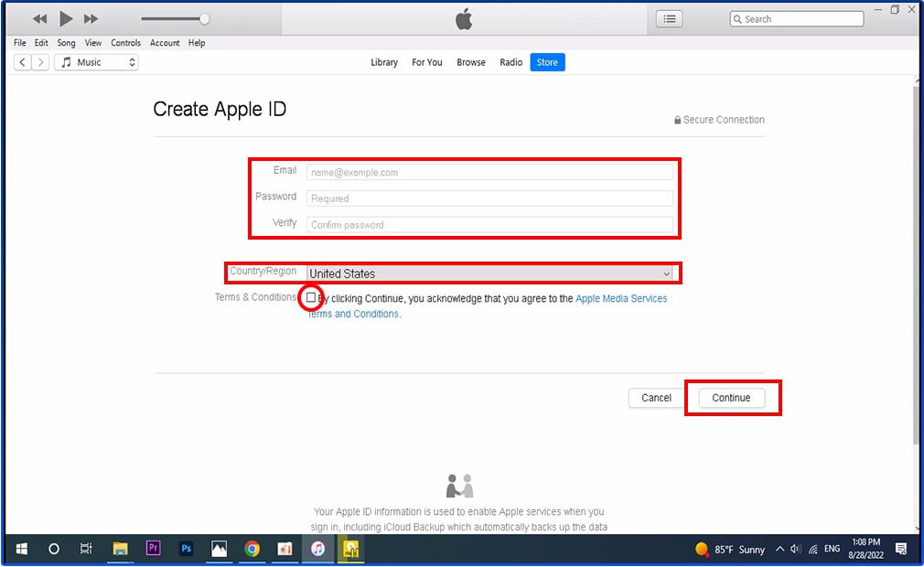
Task: Open Apple Media Services terms link
Action: 621,298
